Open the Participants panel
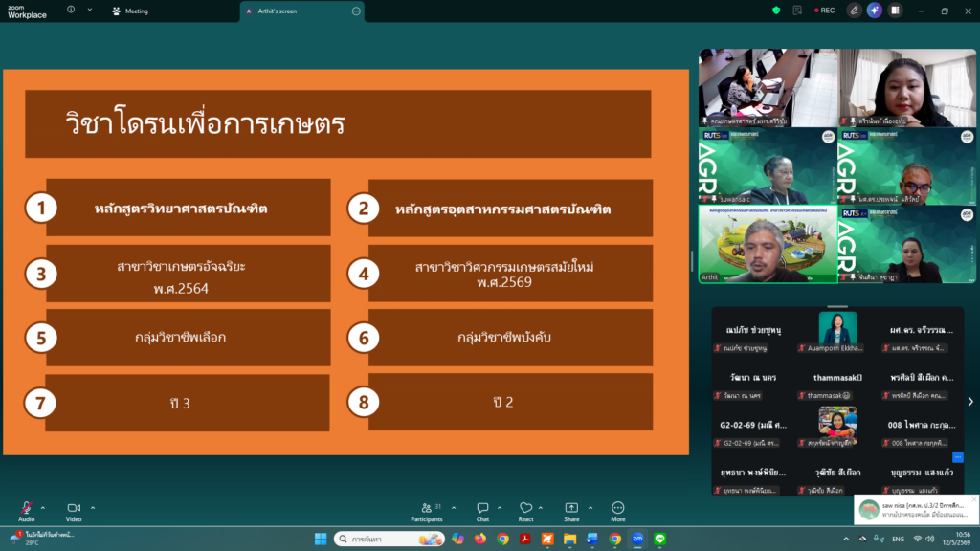 click(x=427, y=511)
